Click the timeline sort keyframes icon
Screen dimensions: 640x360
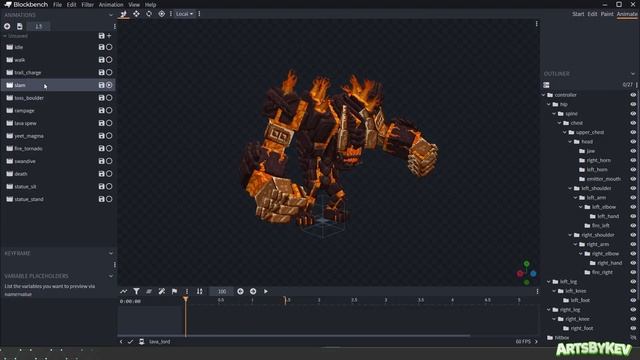click(199, 291)
